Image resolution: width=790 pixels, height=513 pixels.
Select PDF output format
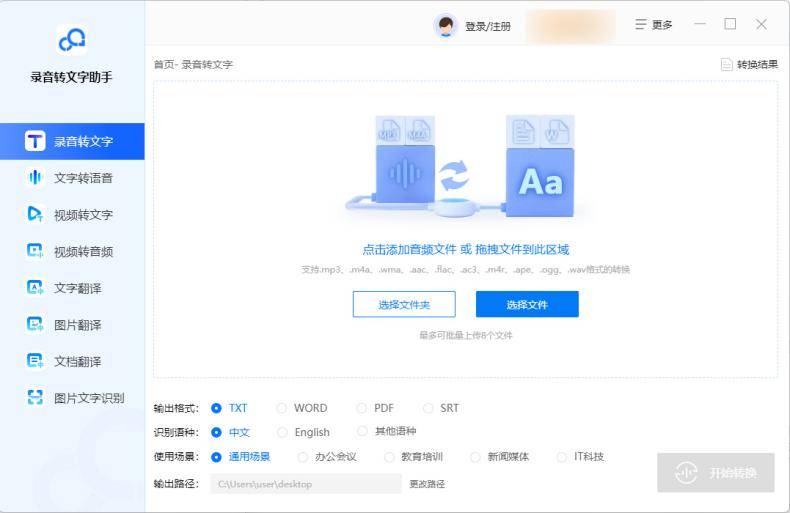[361, 408]
